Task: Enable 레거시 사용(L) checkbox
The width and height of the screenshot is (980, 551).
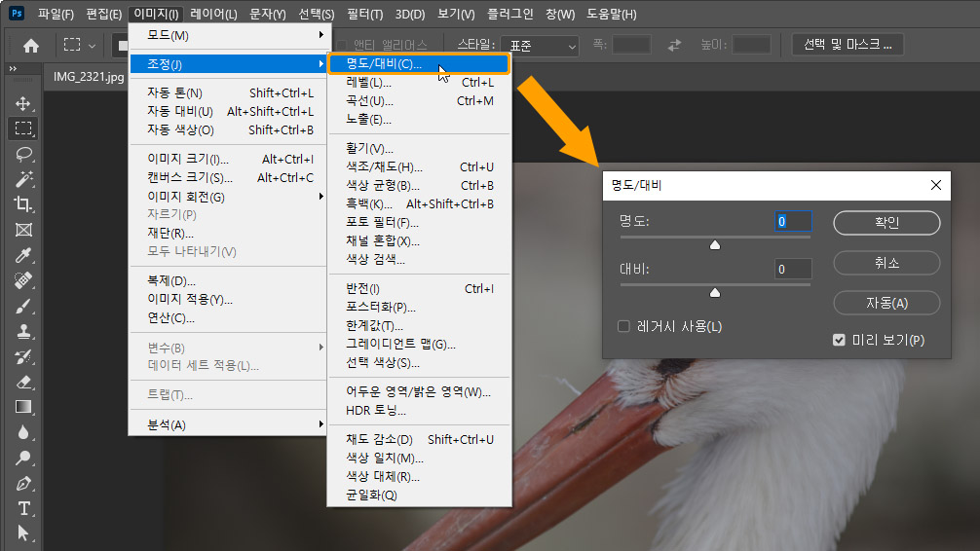Action: [623, 326]
